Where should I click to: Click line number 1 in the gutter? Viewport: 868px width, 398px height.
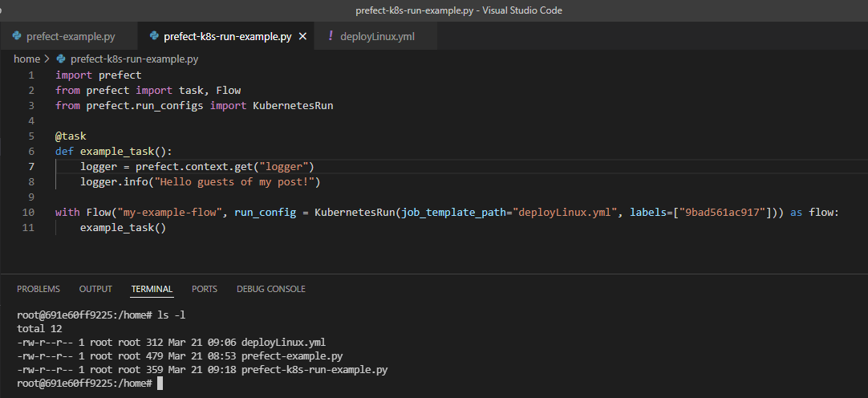[x=31, y=75]
